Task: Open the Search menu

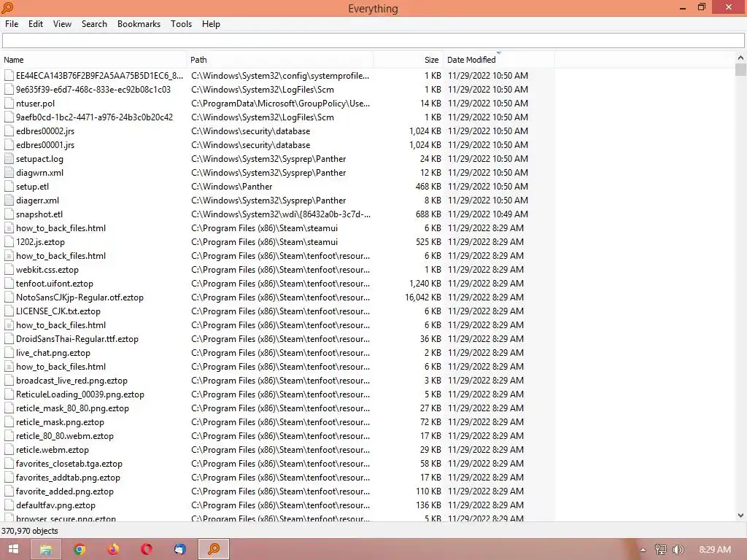Action: coord(94,24)
